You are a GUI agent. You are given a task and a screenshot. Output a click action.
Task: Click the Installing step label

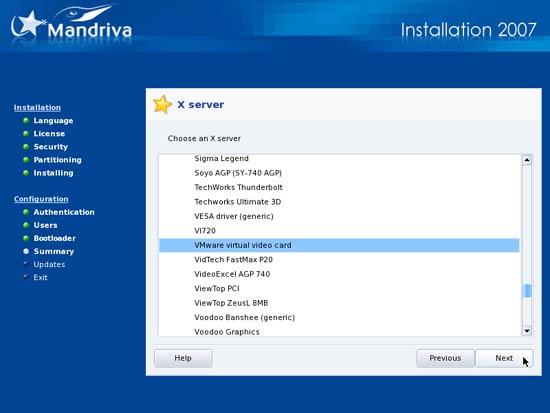[x=53, y=173]
